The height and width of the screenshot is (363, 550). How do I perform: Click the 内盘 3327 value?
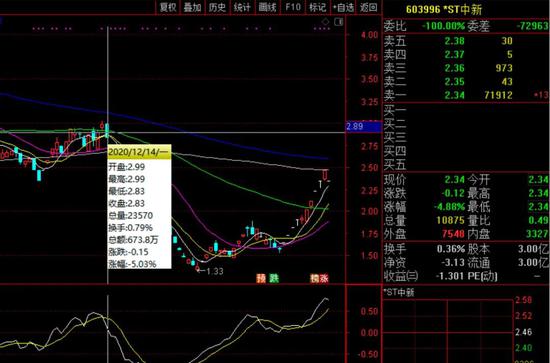point(537,234)
